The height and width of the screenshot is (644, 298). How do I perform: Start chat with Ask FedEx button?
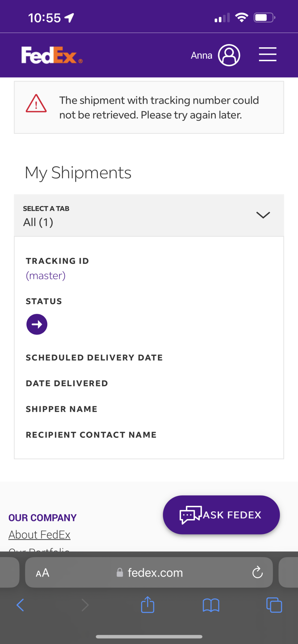pos(221,515)
